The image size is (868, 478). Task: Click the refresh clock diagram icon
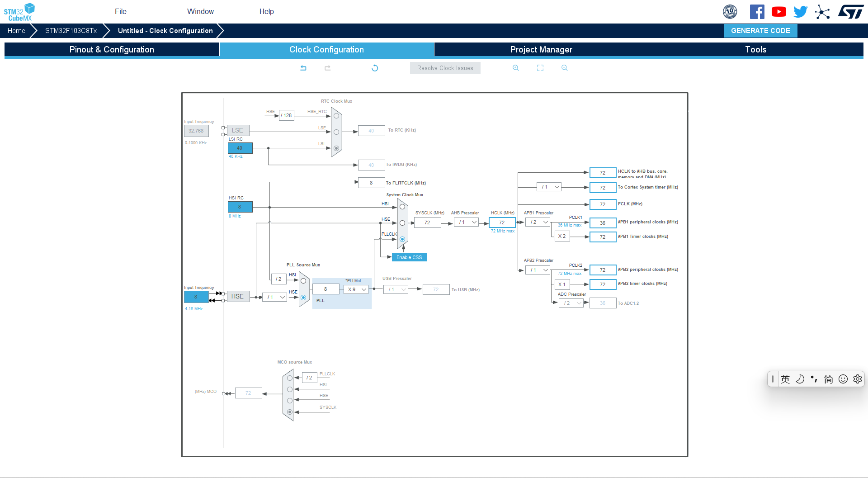tap(375, 68)
